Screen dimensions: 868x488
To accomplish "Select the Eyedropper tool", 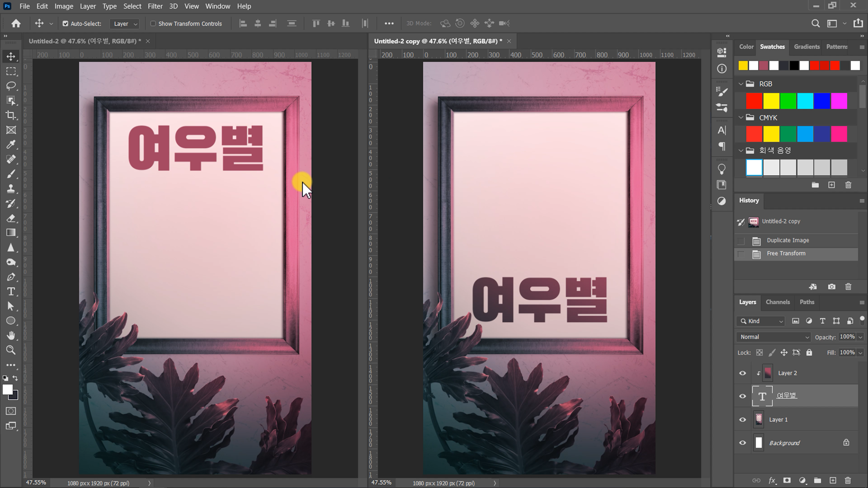I will point(11,145).
